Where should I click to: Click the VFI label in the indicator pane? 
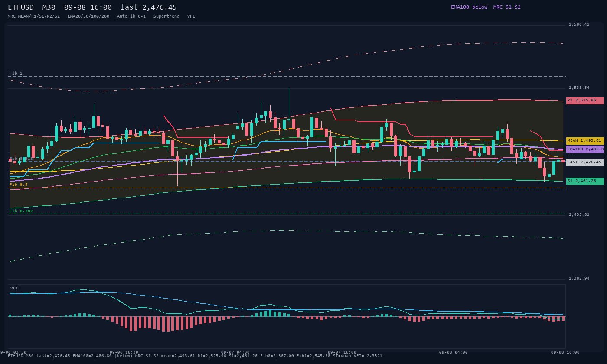tap(14, 289)
